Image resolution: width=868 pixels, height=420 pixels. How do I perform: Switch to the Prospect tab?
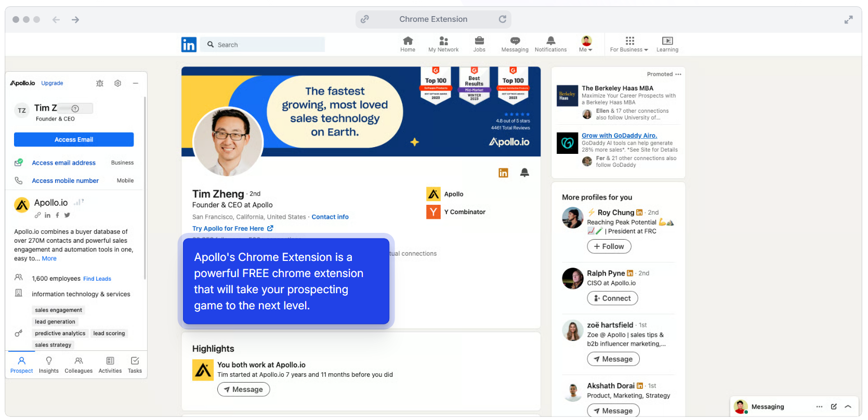(21, 364)
